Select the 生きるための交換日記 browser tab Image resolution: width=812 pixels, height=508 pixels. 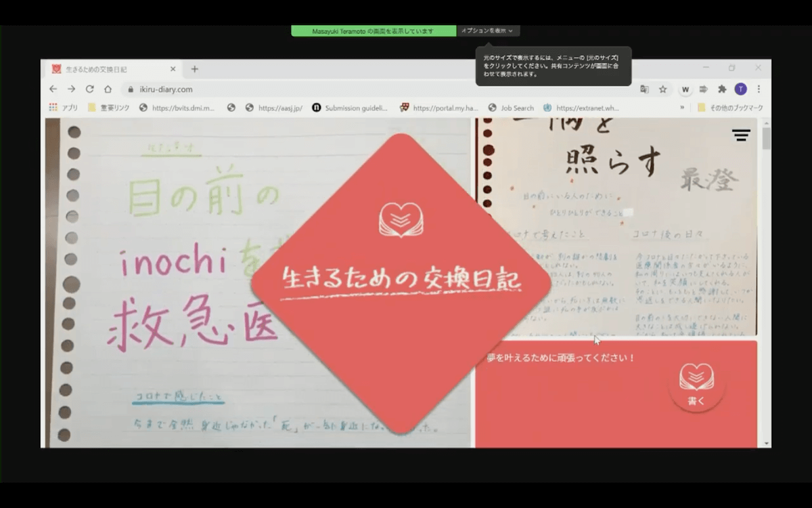pyautogui.click(x=108, y=69)
